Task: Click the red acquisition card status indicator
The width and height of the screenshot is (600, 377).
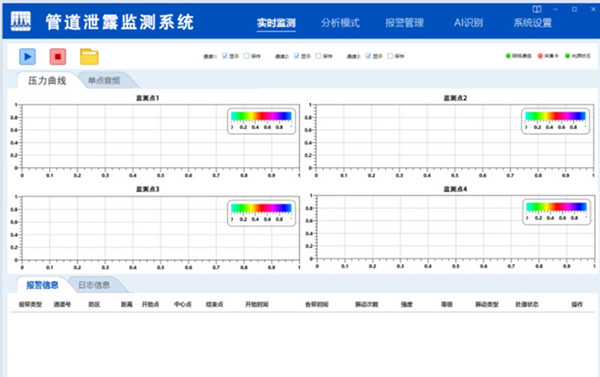Action: (x=540, y=56)
